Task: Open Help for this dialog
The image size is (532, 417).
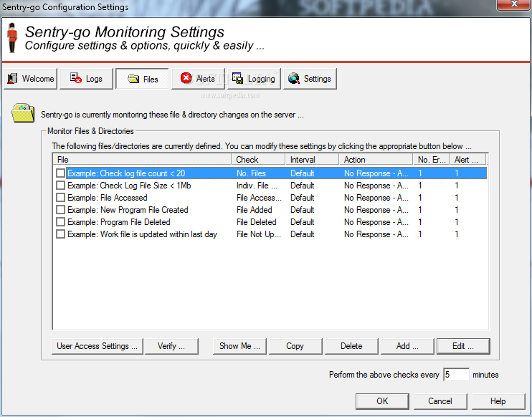Action: pyautogui.click(x=498, y=401)
